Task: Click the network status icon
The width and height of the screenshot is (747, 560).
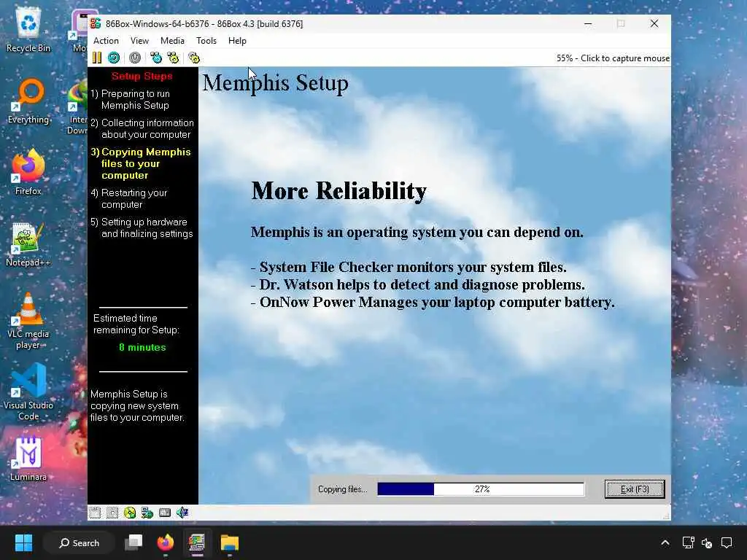Action: tap(147, 513)
